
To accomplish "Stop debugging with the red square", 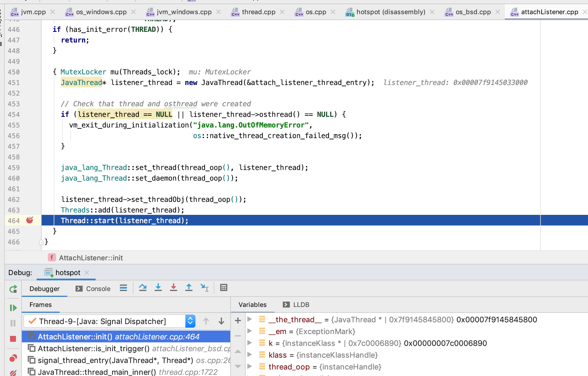I will (x=13, y=339).
